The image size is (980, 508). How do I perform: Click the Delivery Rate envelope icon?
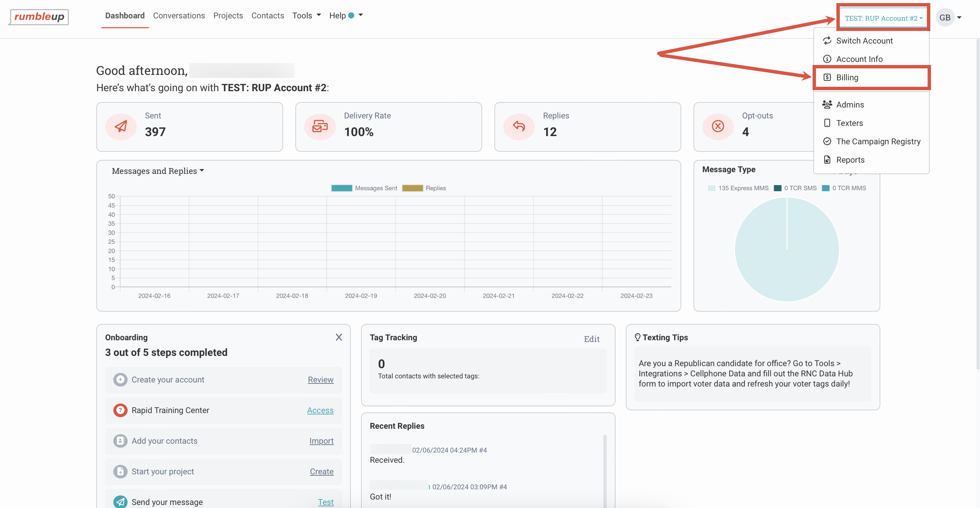tap(320, 126)
